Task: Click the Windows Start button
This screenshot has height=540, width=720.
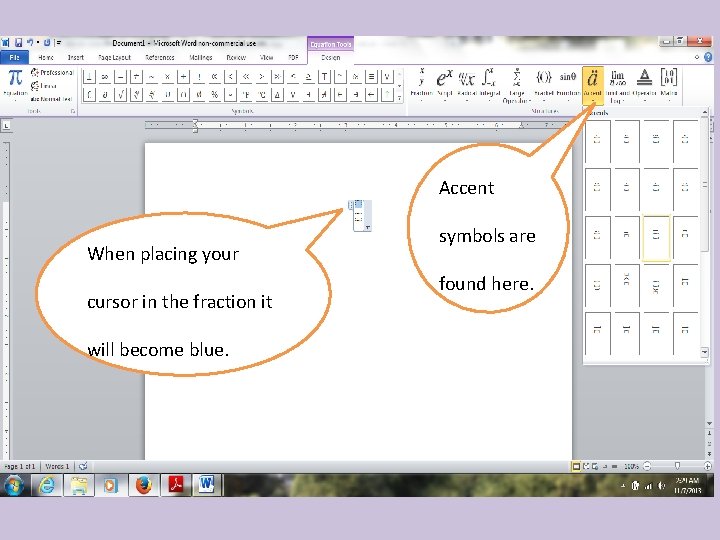Action: (x=13, y=485)
